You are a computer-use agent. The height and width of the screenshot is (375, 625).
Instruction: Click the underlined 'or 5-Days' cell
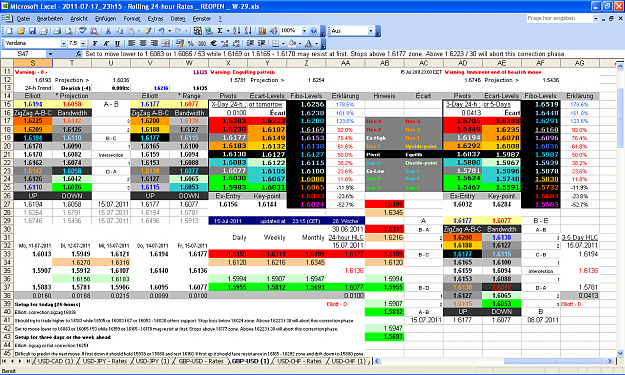click(497, 104)
